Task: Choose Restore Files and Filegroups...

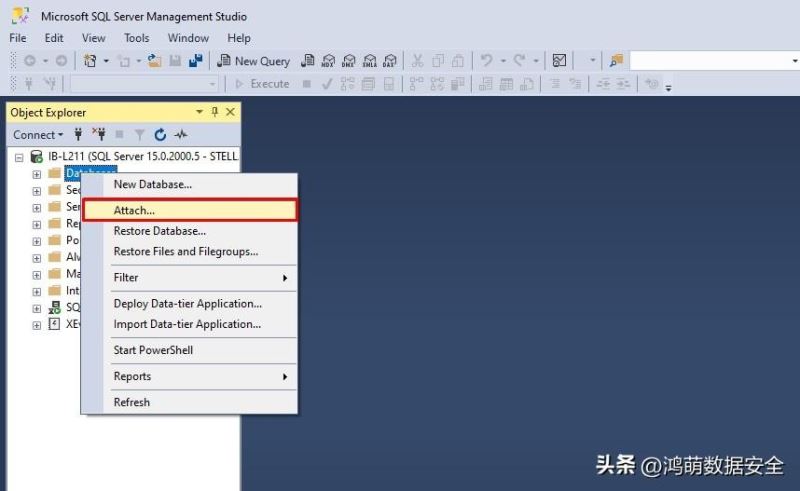Action: coord(190,252)
